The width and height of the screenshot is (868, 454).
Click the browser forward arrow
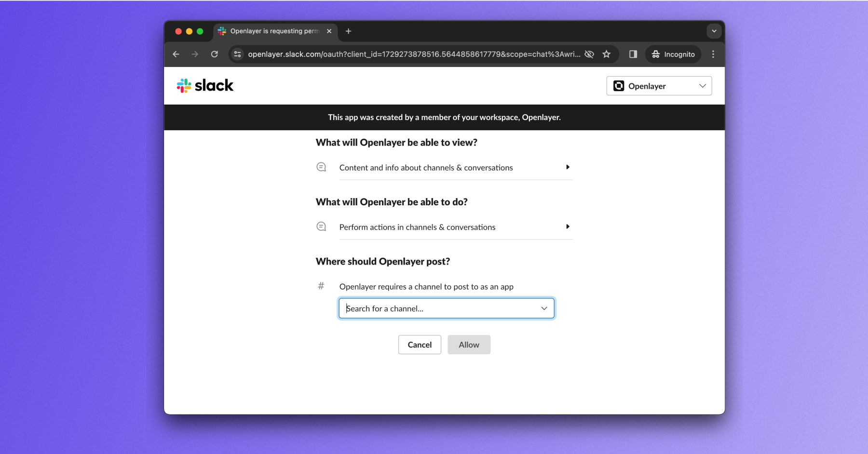click(195, 54)
